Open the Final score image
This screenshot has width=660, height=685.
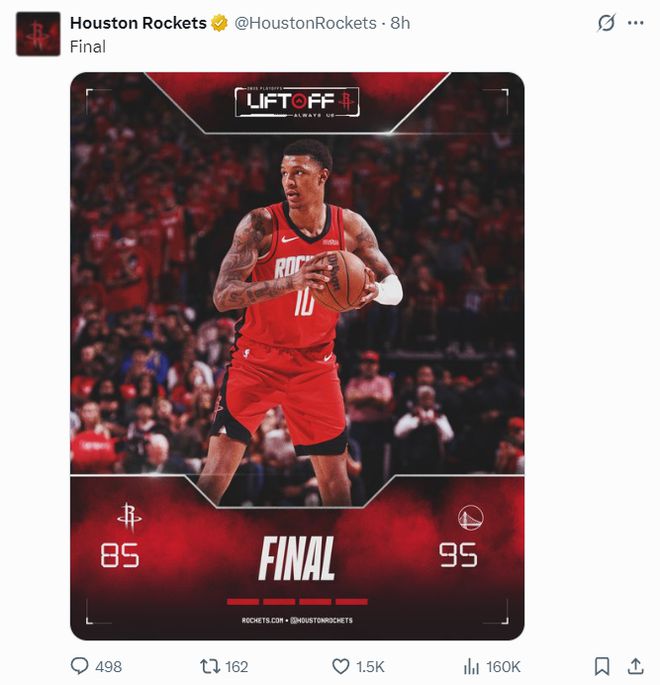297,356
